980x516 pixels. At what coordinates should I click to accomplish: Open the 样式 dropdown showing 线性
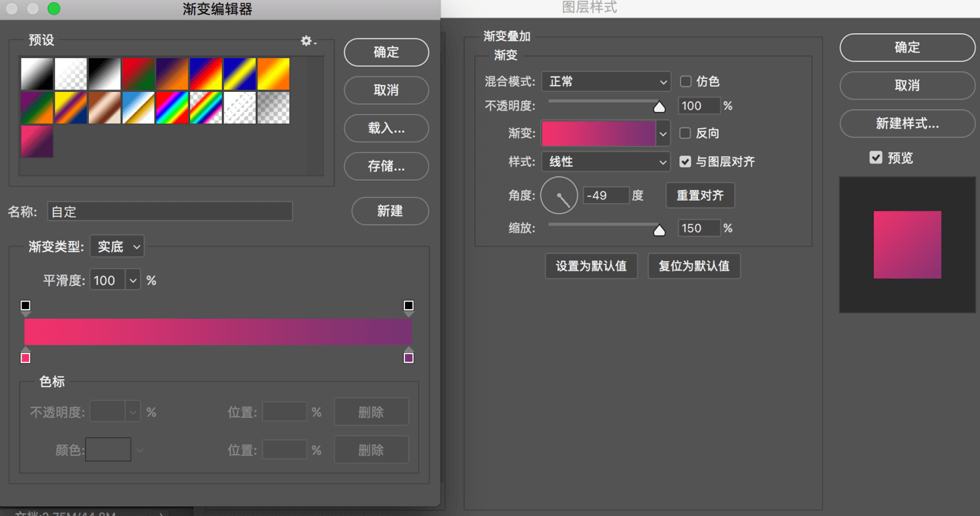(x=606, y=161)
